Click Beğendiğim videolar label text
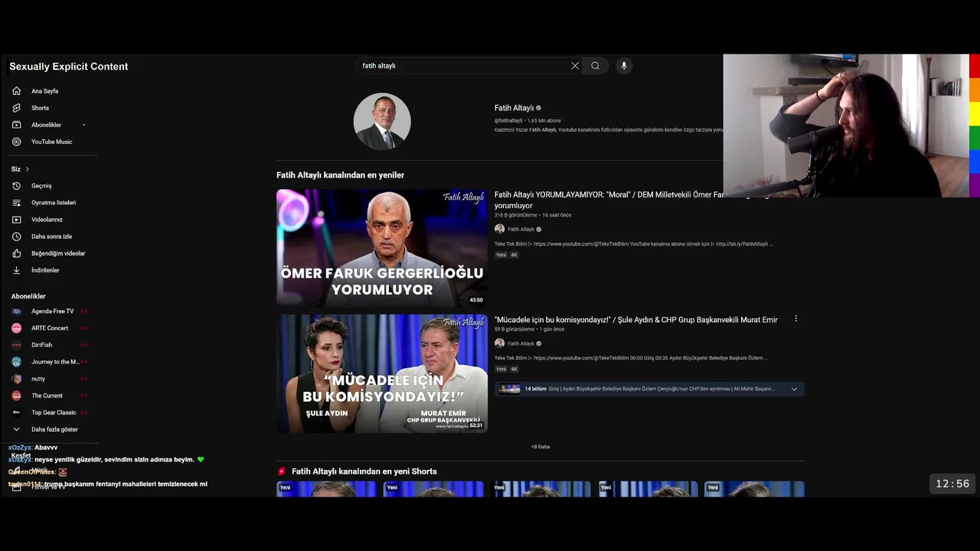980x551 pixels. 58,253
